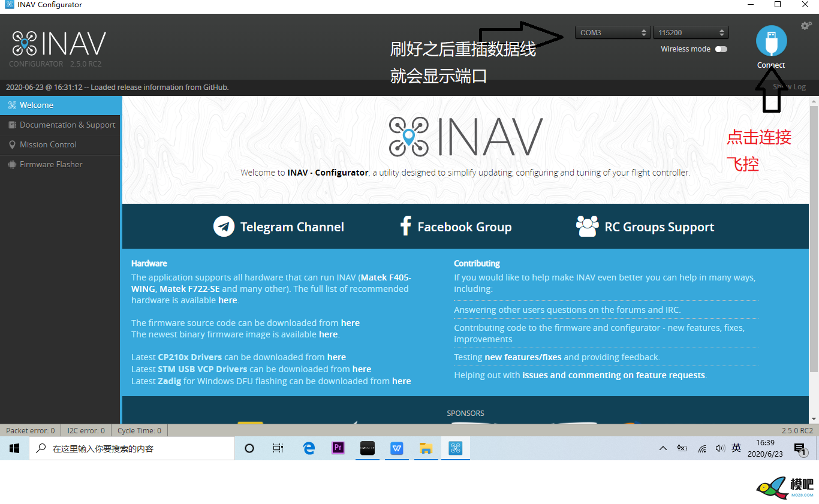
Task: Click the Facebook Group link text
Action: click(465, 227)
